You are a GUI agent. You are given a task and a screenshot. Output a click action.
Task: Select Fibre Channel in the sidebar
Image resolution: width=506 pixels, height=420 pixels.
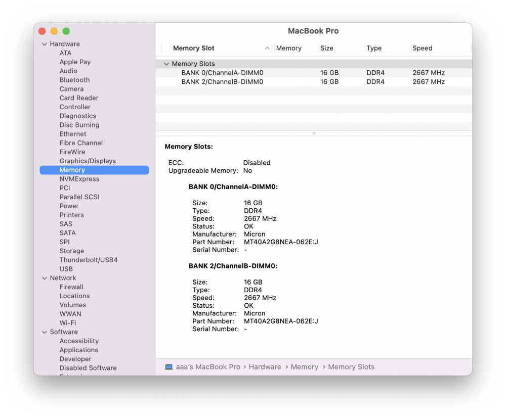click(81, 143)
